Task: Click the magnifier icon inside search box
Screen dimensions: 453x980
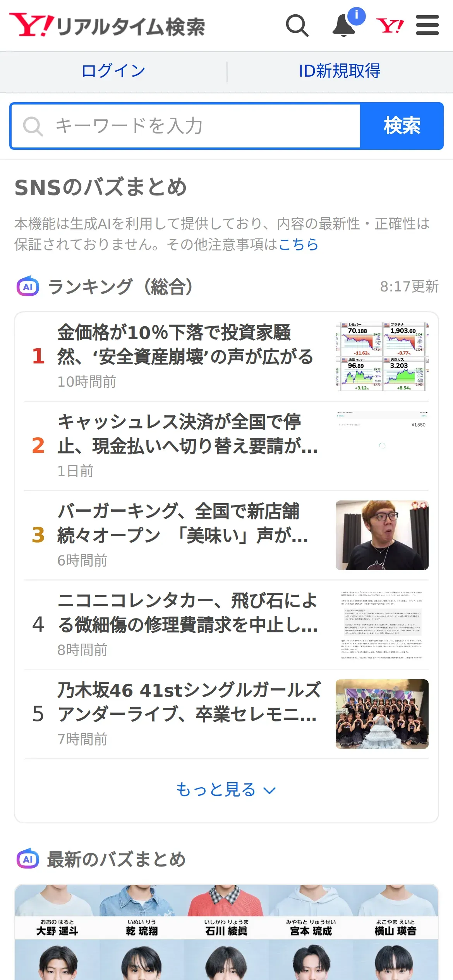Action: 33,126
